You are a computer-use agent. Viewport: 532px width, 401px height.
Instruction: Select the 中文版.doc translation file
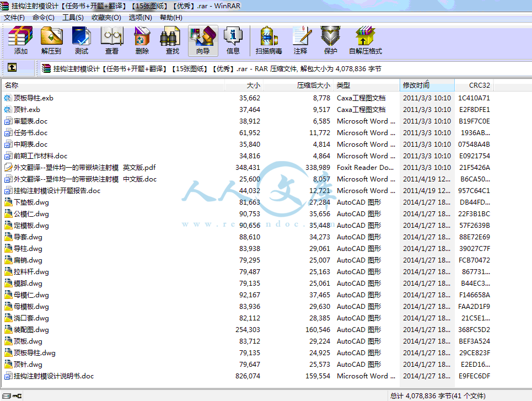(85, 179)
